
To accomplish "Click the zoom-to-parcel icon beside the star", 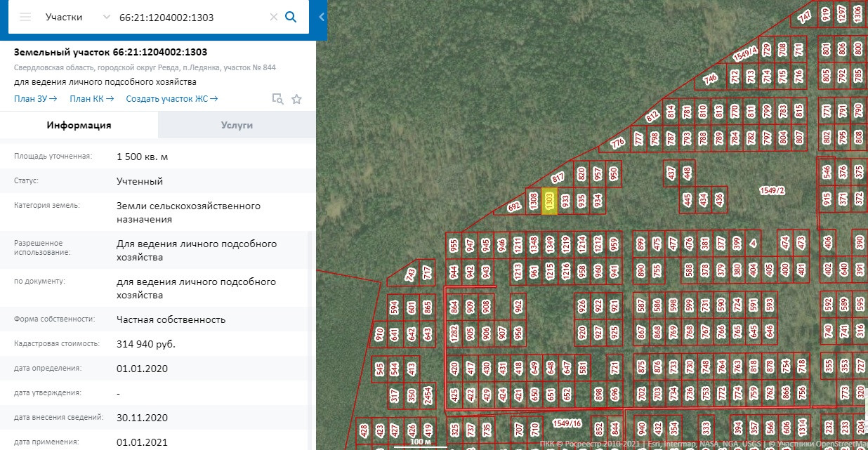I will [x=277, y=99].
